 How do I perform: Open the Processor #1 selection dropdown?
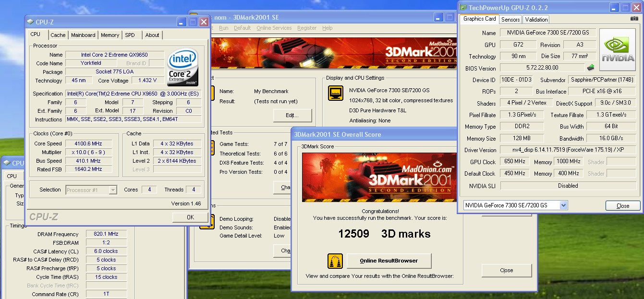(113, 190)
